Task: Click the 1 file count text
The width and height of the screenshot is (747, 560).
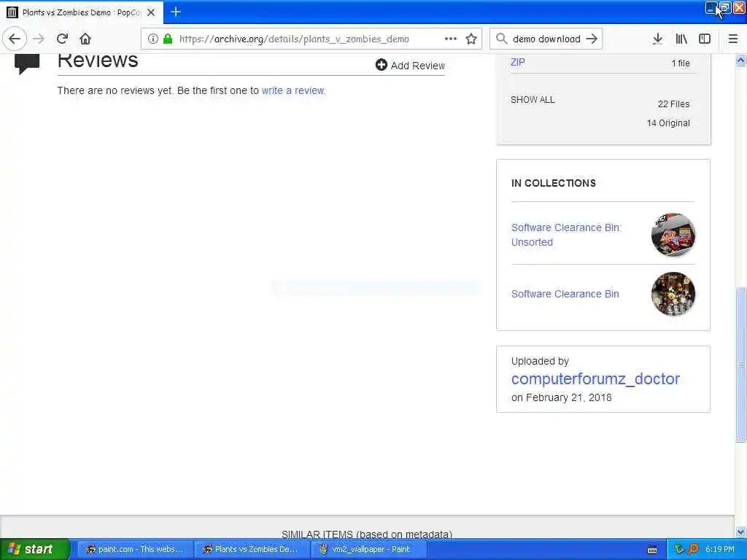Action: [x=681, y=63]
